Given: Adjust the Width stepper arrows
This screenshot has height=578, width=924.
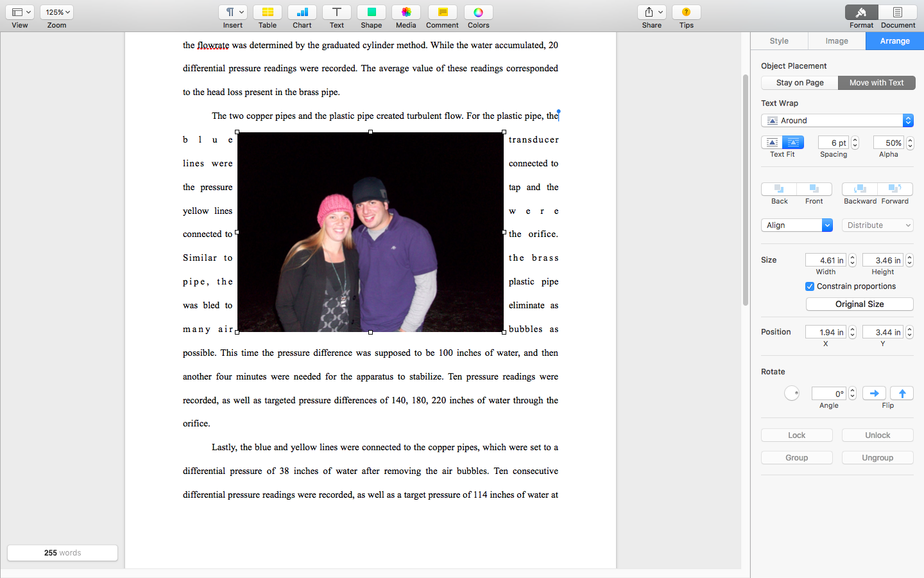Looking at the screenshot, I should tap(852, 260).
